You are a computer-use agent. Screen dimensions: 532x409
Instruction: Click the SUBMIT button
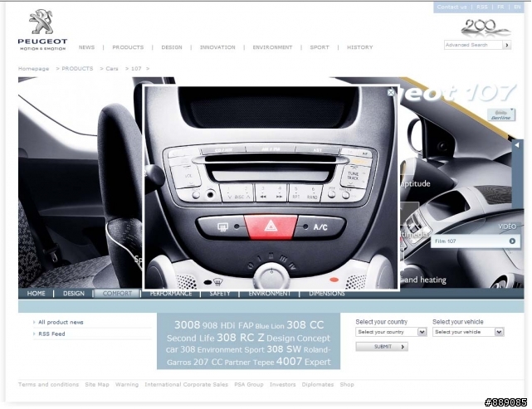382,347
